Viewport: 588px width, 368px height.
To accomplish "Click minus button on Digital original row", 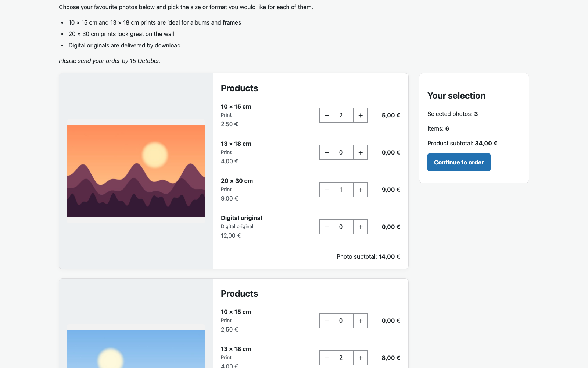I will (x=327, y=227).
